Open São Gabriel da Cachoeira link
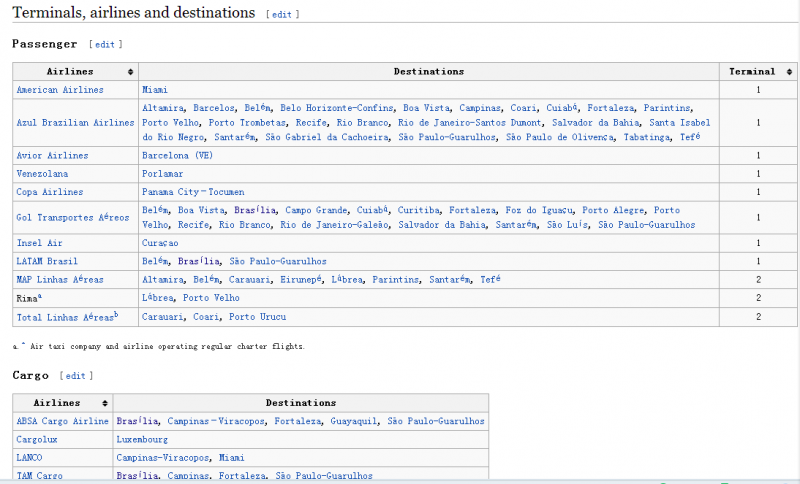Screen dimensions: 800x484 click(327, 137)
